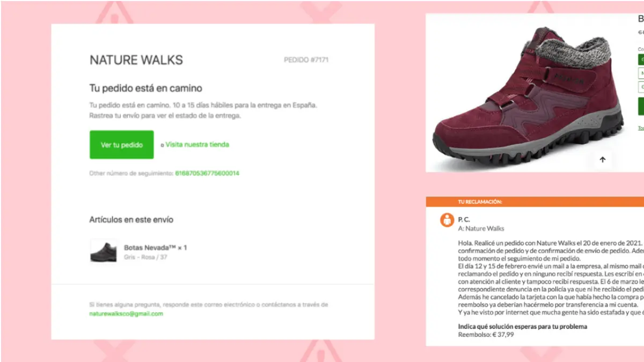Image resolution: width=644 pixels, height=362 pixels.
Task: Click the Botas Nevada™ × 1 item name
Action: coord(155,248)
